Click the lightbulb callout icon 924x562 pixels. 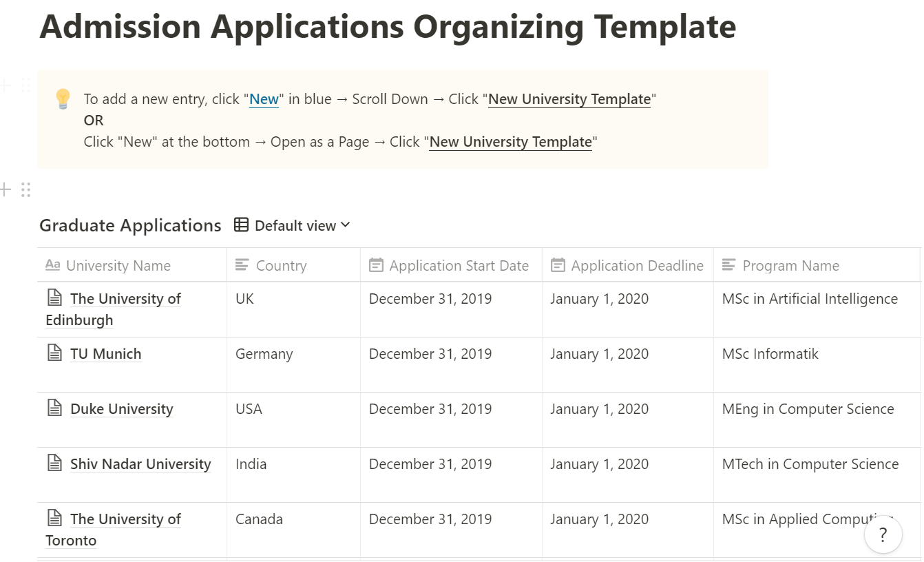coord(63,99)
